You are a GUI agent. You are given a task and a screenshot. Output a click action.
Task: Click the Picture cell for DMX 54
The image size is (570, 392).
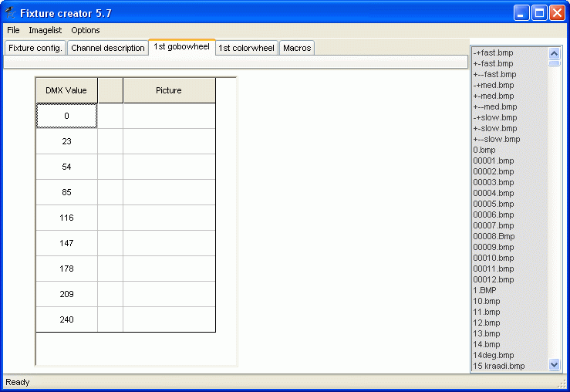(x=169, y=167)
